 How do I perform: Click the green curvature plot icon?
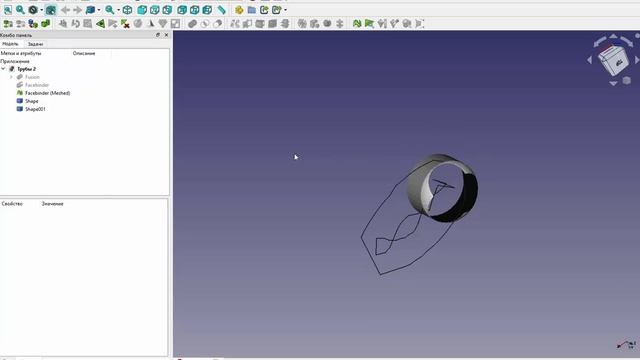coord(357,24)
